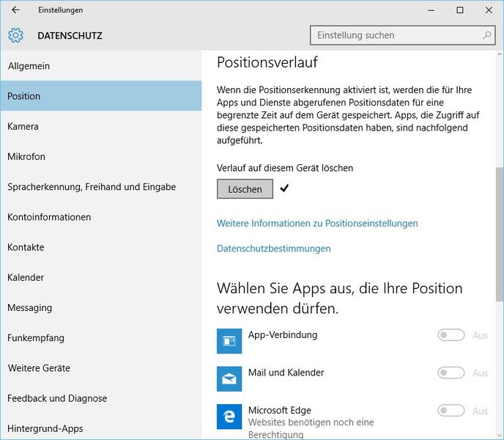Open the Hintergrund-Apps section
Screen dimensions: 504x440
pos(101,427)
